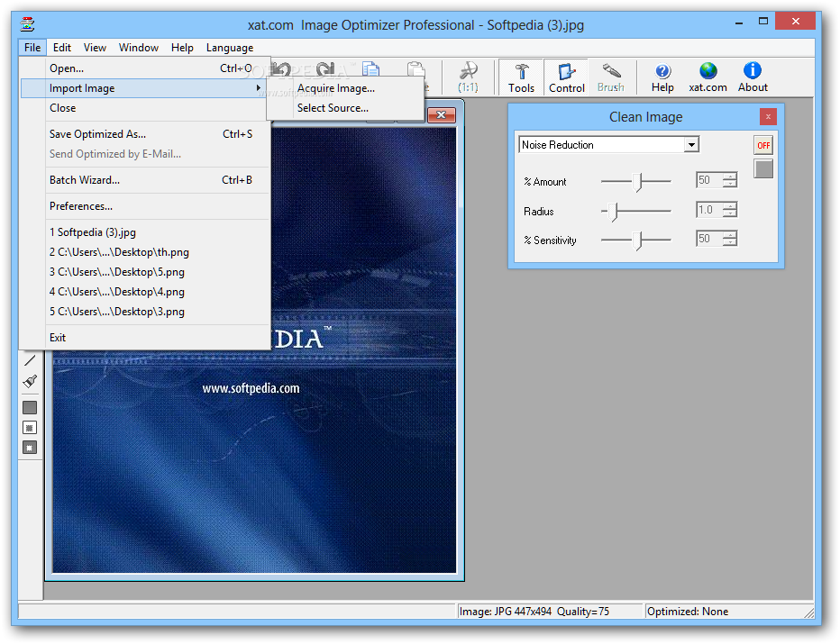840x644 pixels.
Task: Click the Radius value field
Action: point(708,209)
